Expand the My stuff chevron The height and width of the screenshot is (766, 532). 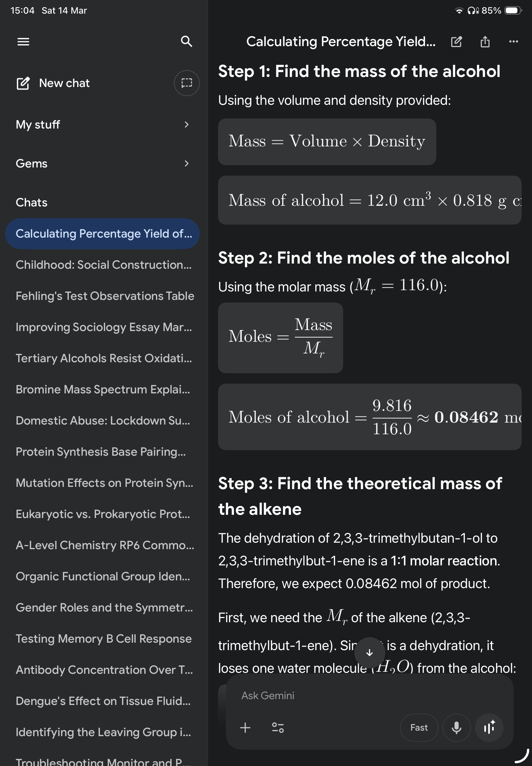186,125
